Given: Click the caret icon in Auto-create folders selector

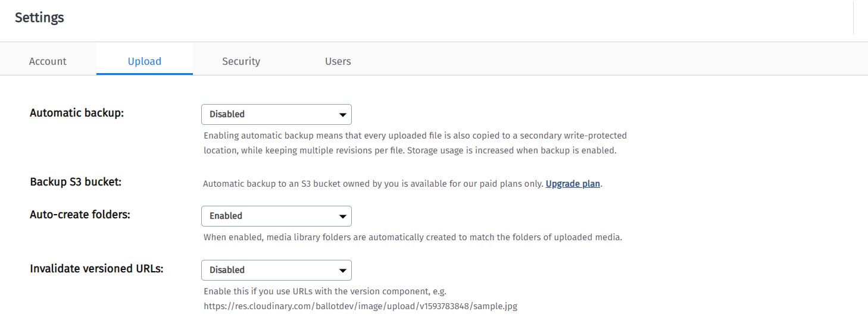Looking at the screenshot, I should pos(343,216).
